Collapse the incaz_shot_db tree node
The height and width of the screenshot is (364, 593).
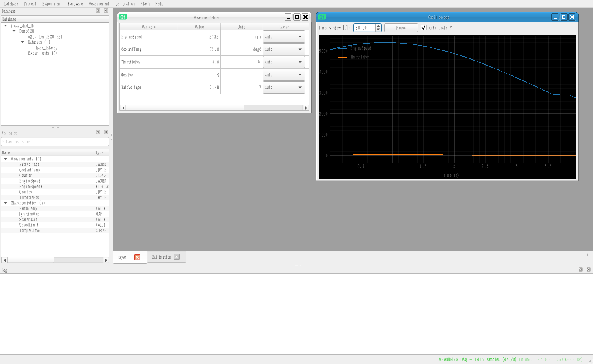6,26
